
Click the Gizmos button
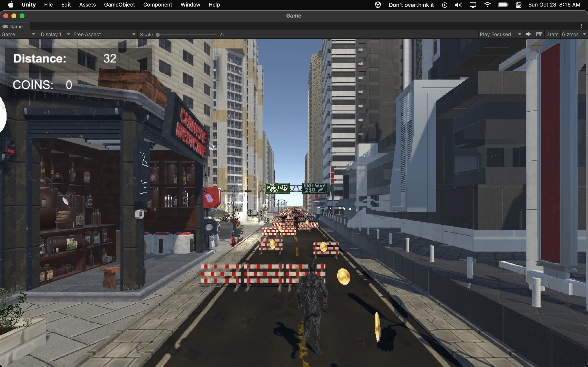pyautogui.click(x=570, y=34)
